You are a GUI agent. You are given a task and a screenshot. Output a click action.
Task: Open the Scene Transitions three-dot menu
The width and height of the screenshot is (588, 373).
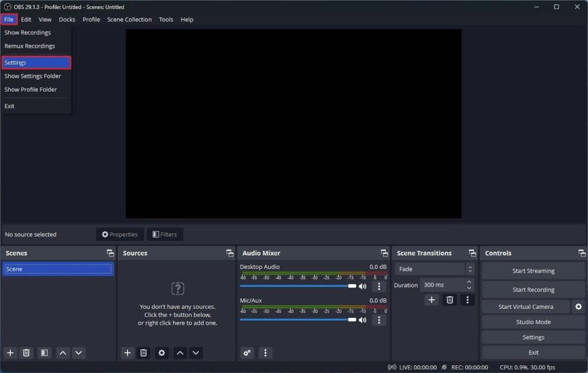[468, 300]
